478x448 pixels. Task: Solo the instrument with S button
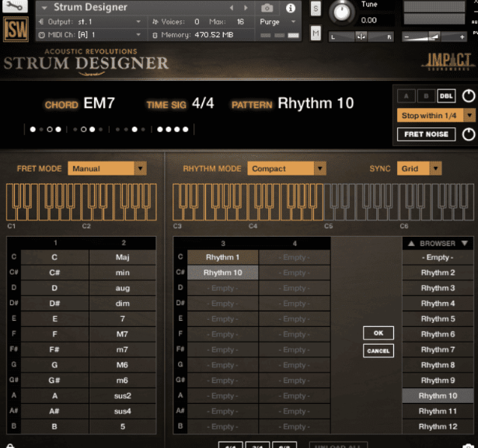tap(316, 9)
